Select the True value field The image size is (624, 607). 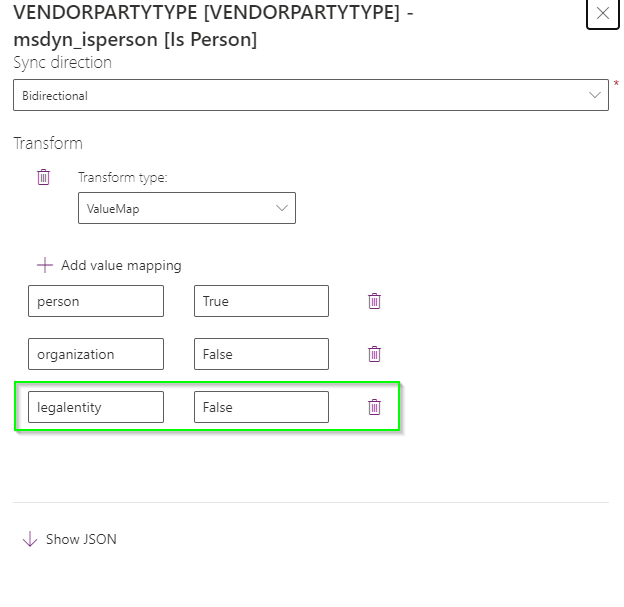click(x=261, y=301)
